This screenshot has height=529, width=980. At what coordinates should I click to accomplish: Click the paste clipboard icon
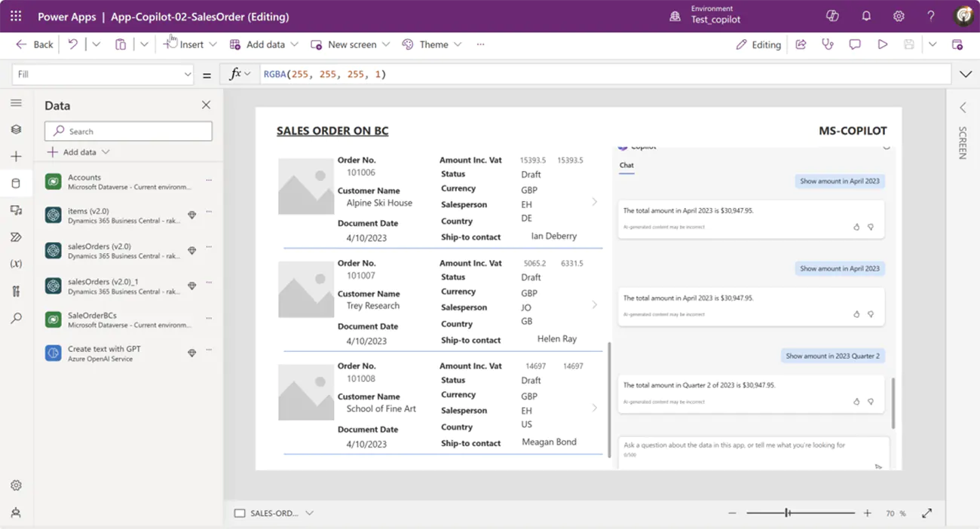pos(121,44)
